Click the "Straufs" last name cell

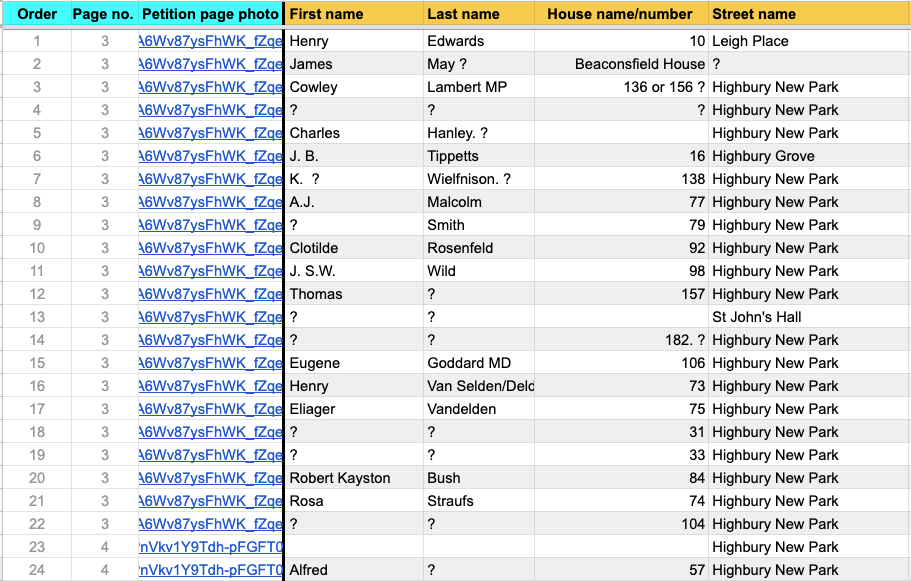pos(450,501)
